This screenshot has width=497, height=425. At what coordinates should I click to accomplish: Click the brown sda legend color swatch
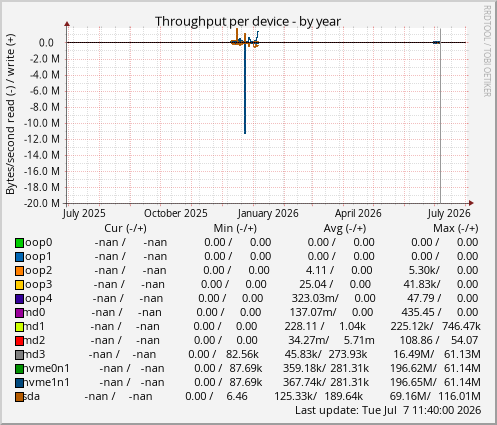(x=19, y=397)
